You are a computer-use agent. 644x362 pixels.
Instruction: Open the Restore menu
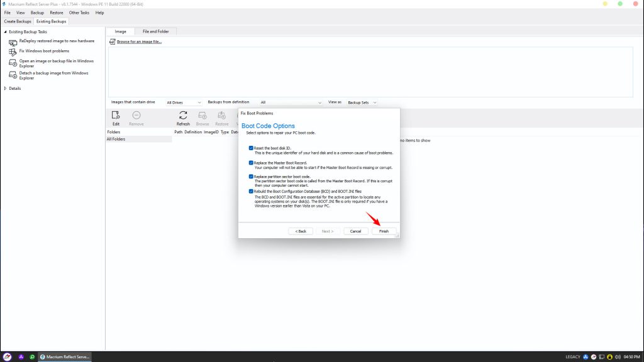tap(56, 13)
